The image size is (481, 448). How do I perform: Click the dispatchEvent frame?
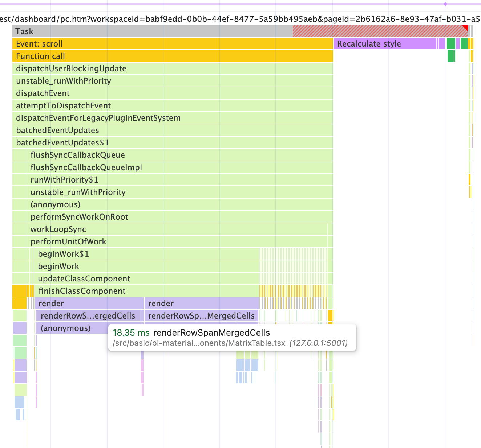click(x=173, y=93)
